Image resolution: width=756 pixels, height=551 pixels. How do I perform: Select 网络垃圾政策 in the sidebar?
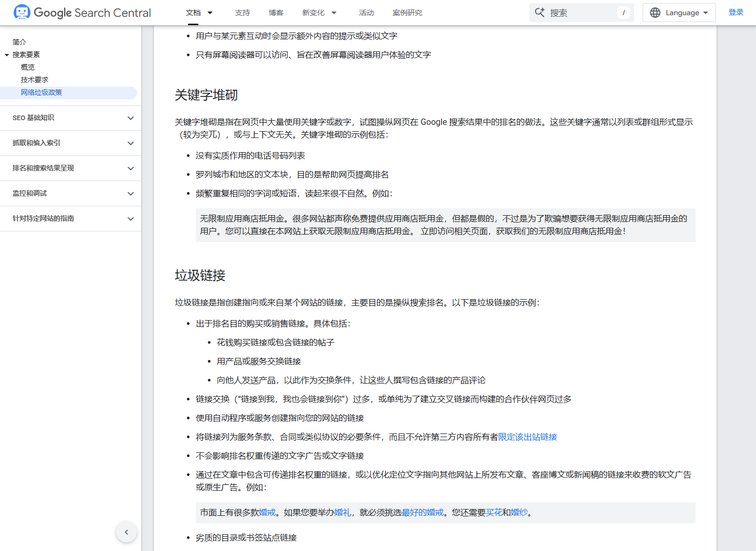tap(41, 92)
